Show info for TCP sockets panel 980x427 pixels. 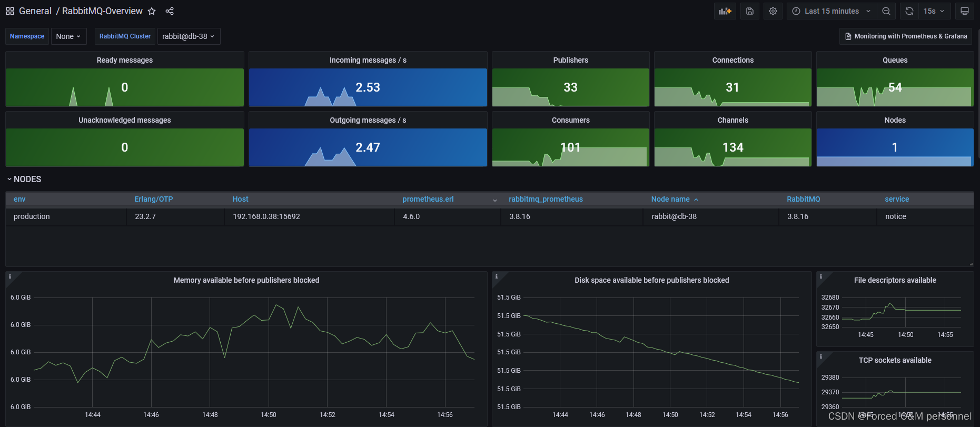pyautogui.click(x=821, y=356)
